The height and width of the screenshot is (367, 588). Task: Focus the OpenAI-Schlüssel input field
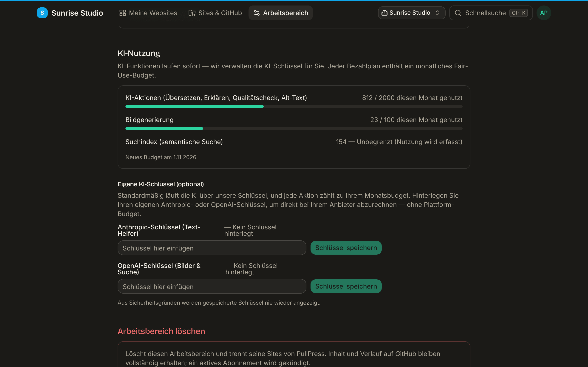coord(212,286)
